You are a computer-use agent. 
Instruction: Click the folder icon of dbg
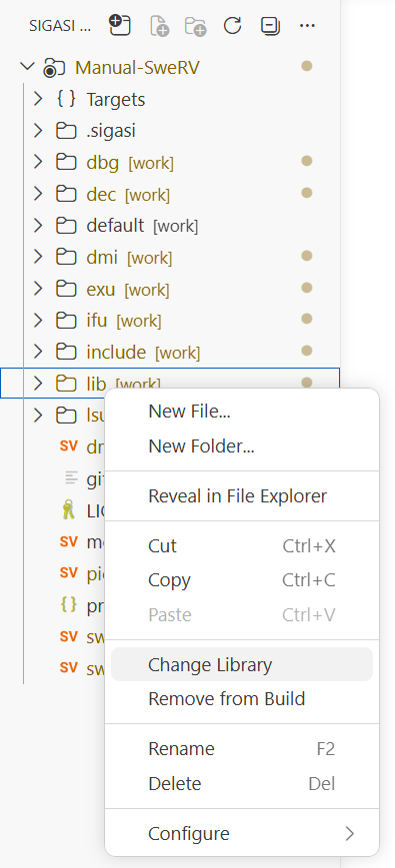pyautogui.click(x=66, y=163)
